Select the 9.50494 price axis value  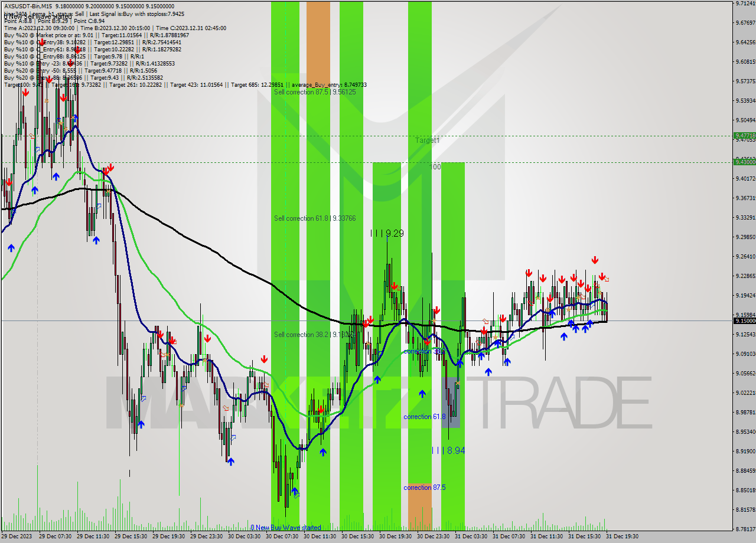(x=745, y=120)
